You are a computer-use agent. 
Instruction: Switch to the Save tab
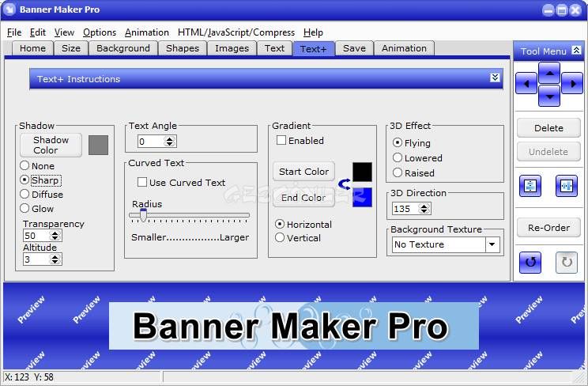click(354, 48)
